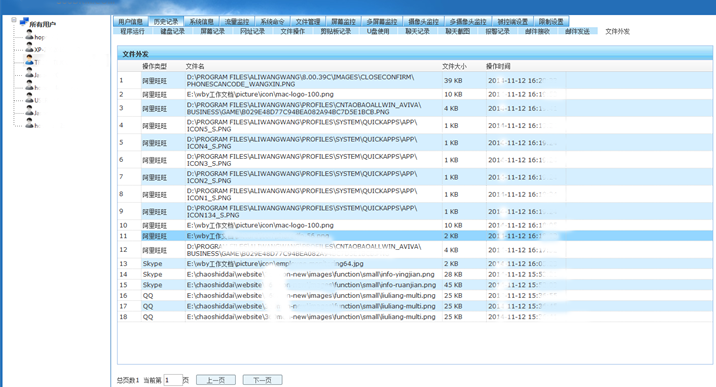Show the U盘使用 sub-tab

pyautogui.click(x=378, y=31)
